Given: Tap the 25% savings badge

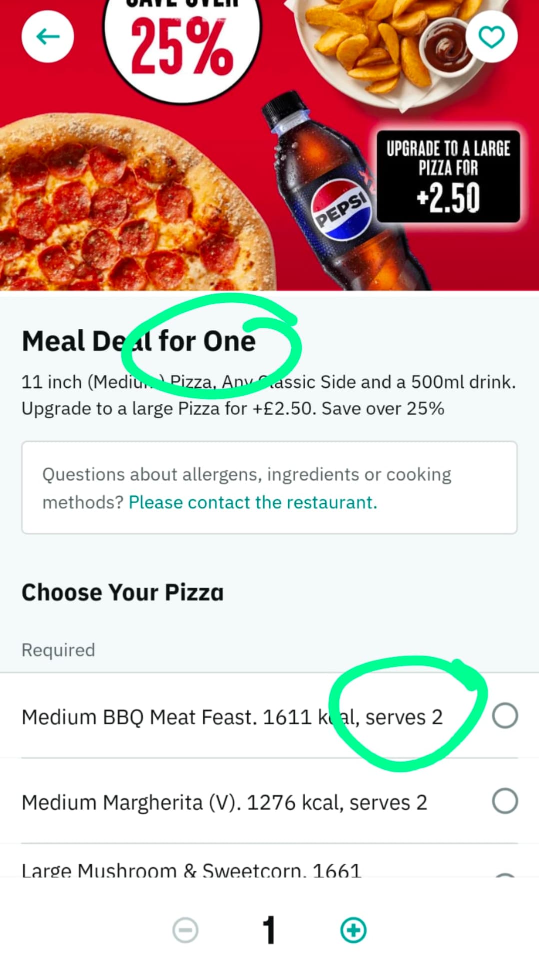Looking at the screenshot, I should pos(182,47).
